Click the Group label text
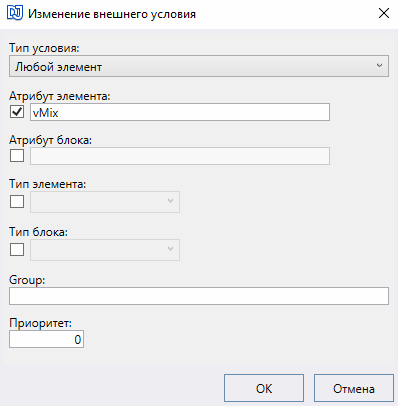The image size is (398, 406). [27, 280]
